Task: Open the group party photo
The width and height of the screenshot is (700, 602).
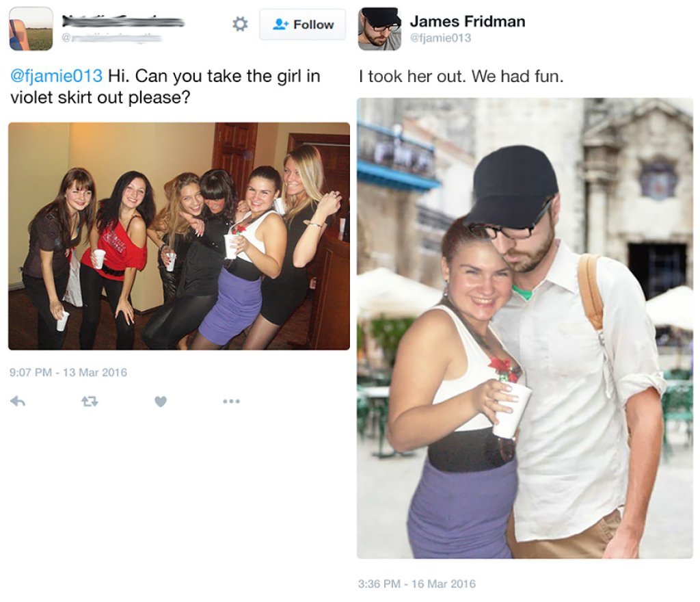Action: tap(179, 236)
